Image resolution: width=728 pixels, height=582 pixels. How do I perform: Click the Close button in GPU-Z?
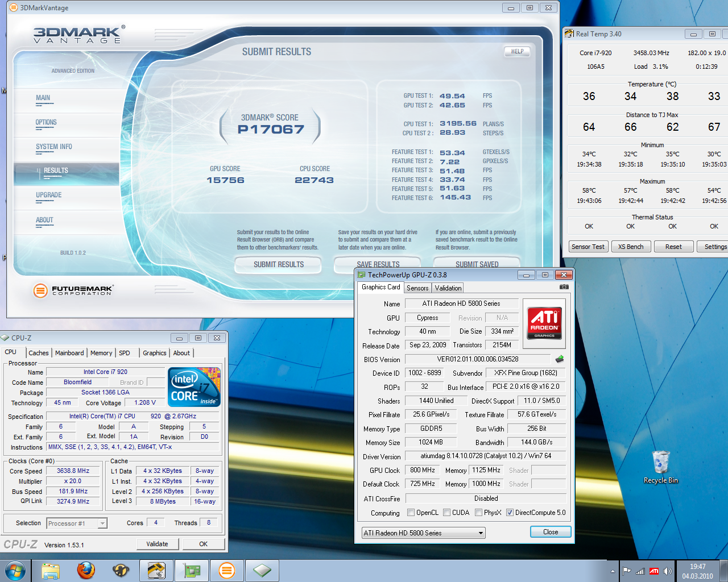[551, 532]
